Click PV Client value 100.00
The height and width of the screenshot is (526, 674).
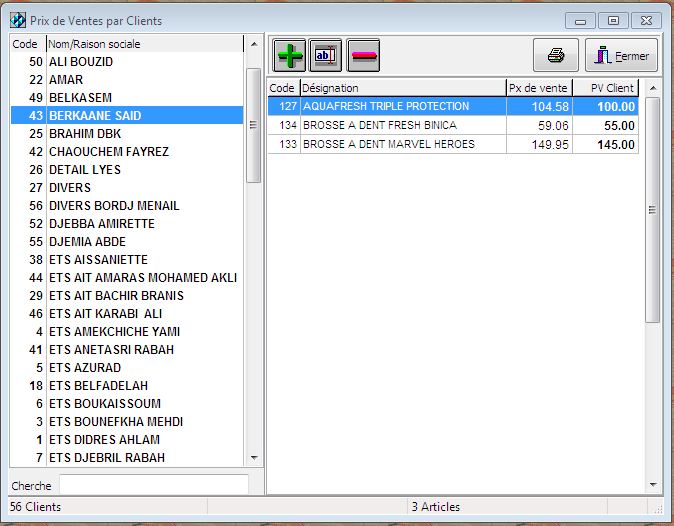click(606, 107)
